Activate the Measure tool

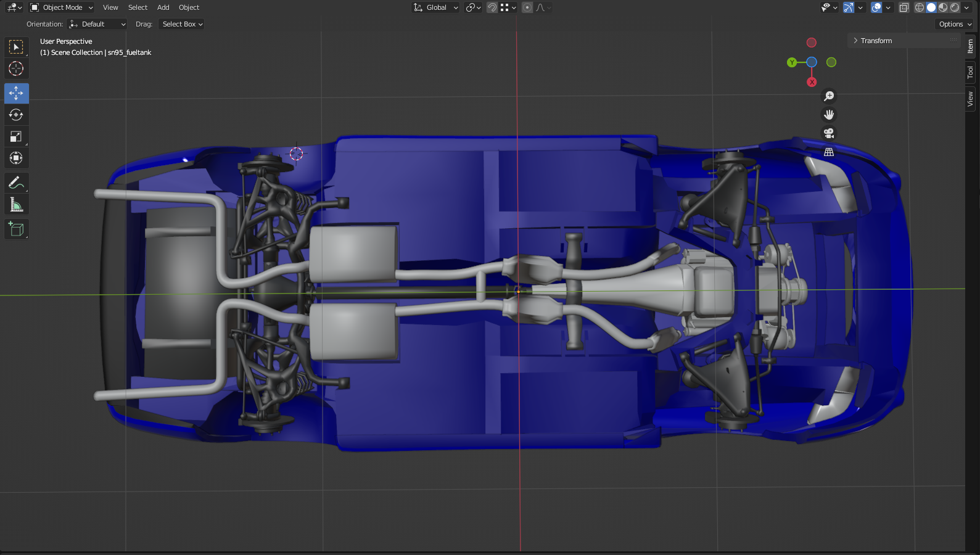16,204
